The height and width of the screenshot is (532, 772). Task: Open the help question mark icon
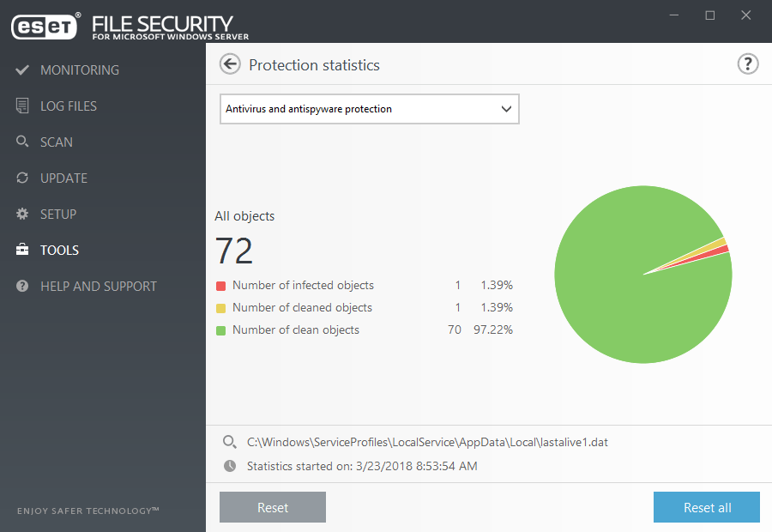coord(748,64)
